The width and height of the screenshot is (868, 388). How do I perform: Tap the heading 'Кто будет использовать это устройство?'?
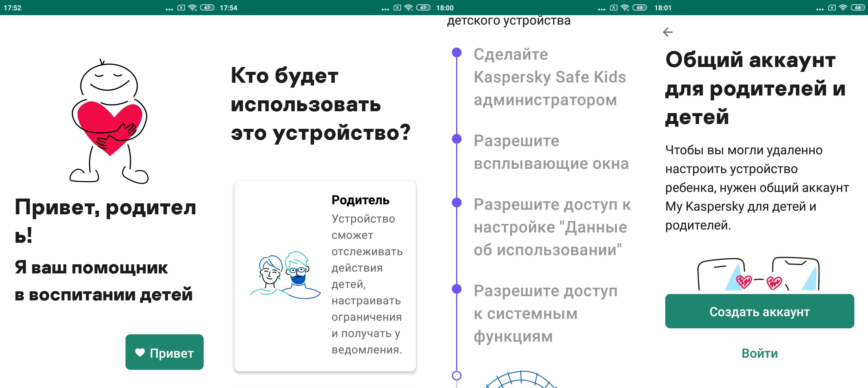(320, 105)
